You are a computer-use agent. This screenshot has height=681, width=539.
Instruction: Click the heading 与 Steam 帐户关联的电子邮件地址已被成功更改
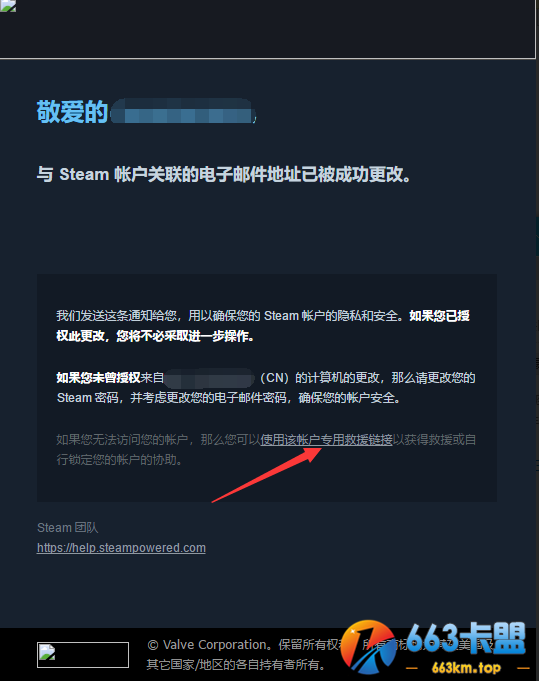point(224,175)
